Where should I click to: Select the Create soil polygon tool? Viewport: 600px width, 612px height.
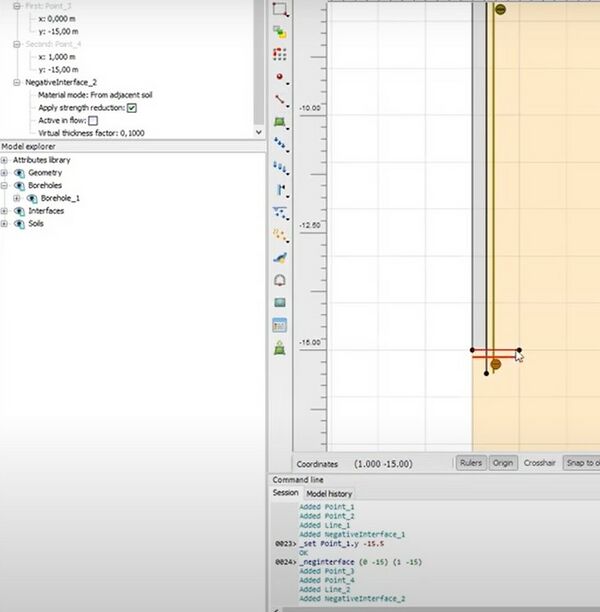280,123
